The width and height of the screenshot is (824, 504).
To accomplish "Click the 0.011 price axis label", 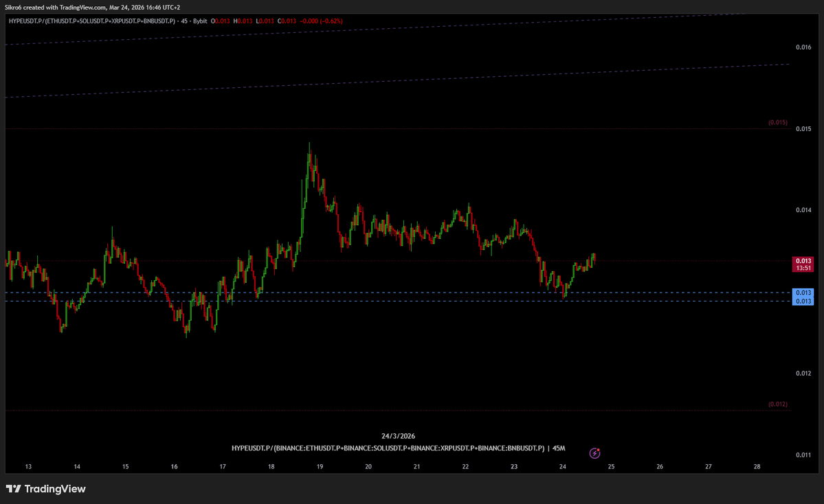I will [803, 455].
